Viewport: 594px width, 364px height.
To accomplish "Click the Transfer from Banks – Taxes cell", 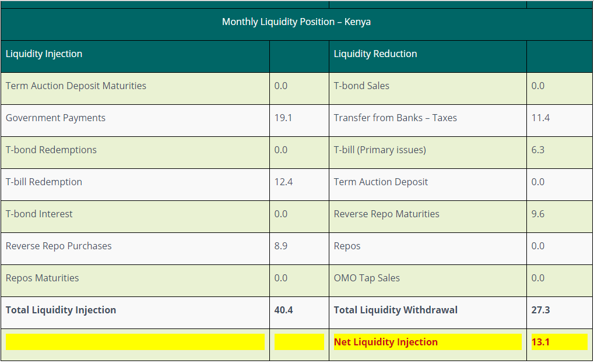I will coord(395,118).
